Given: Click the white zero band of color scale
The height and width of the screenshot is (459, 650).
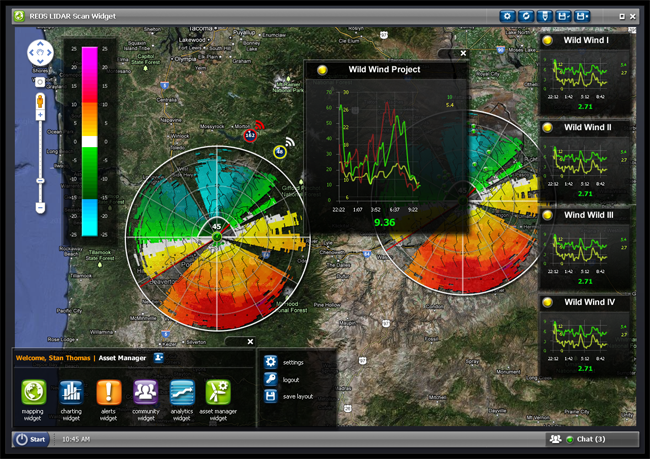Looking at the screenshot, I should (90, 141).
